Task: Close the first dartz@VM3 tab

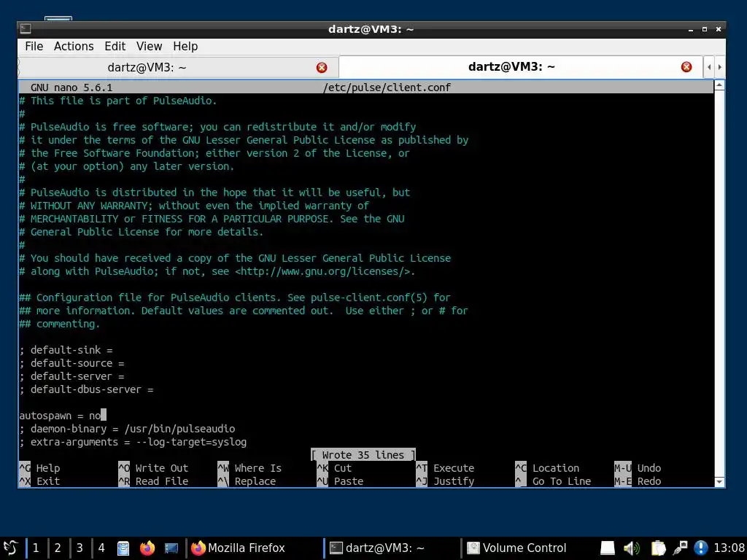Action: (322, 68)
